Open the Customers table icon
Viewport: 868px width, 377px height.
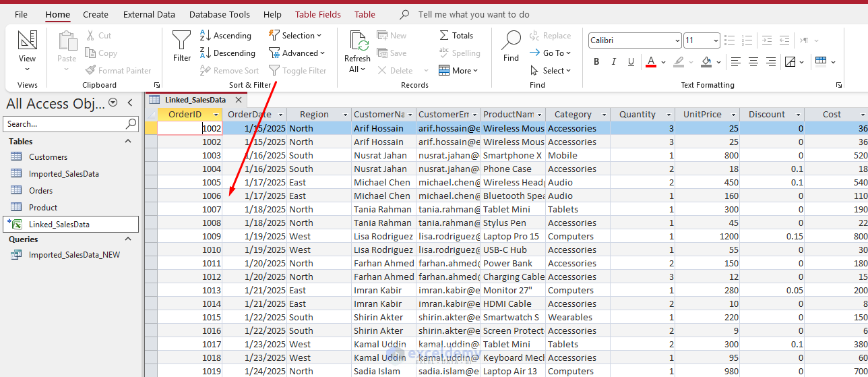pyautogui.click(x=16, y=156)
